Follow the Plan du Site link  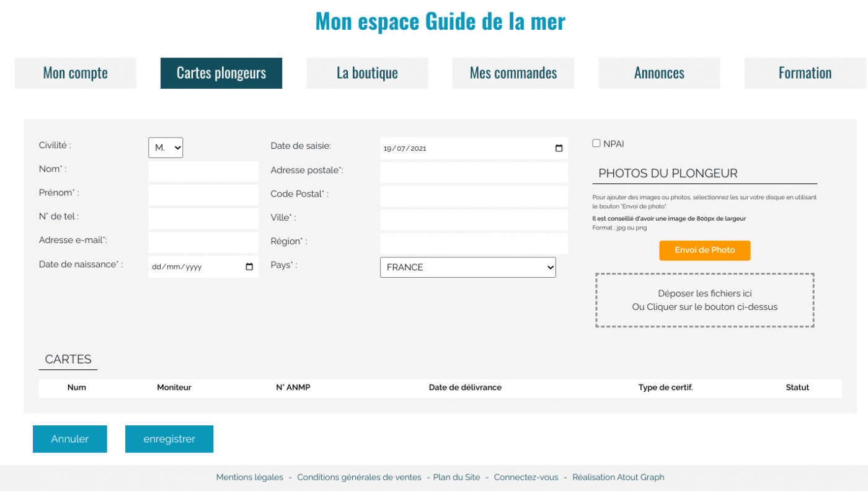(x=456, y=477)
